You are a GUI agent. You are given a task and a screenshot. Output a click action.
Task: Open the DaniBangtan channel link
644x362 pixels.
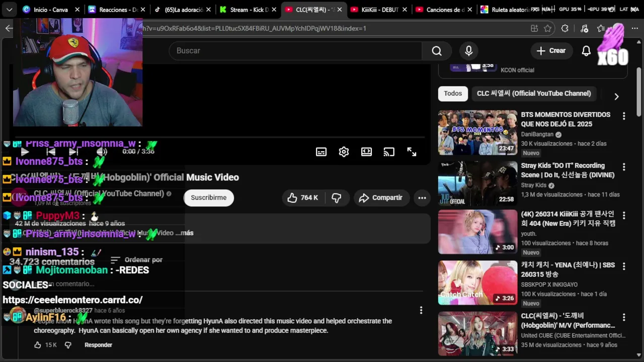pos(537,134)
